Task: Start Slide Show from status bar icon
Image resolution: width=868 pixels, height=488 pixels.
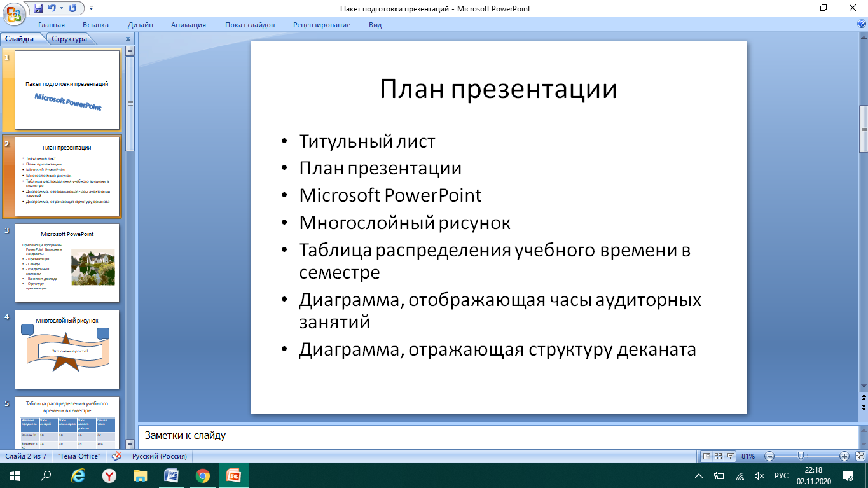Action: (x=731, y=456)
